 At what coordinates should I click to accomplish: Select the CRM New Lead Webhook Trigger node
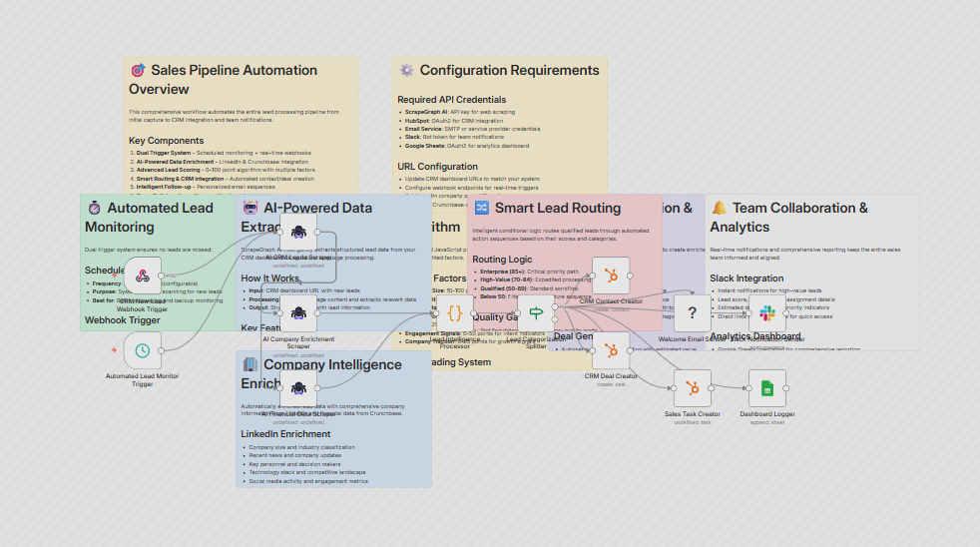click(143, 275)
